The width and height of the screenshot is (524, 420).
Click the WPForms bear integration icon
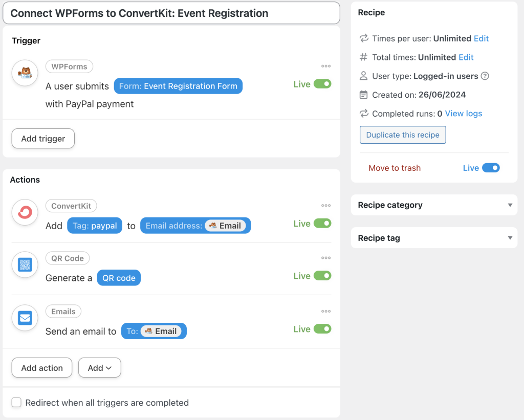click(x=24, y=73)
